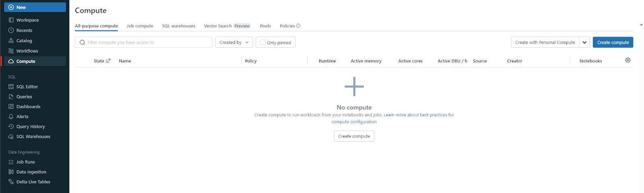
Task: Click the Active cores column header
Action: click(x=410, y=61)
